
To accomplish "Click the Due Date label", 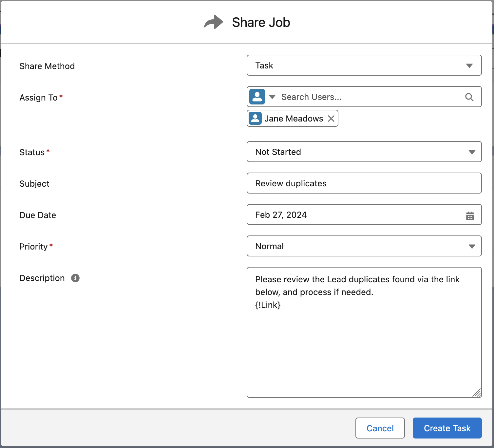I will point(38,215).
